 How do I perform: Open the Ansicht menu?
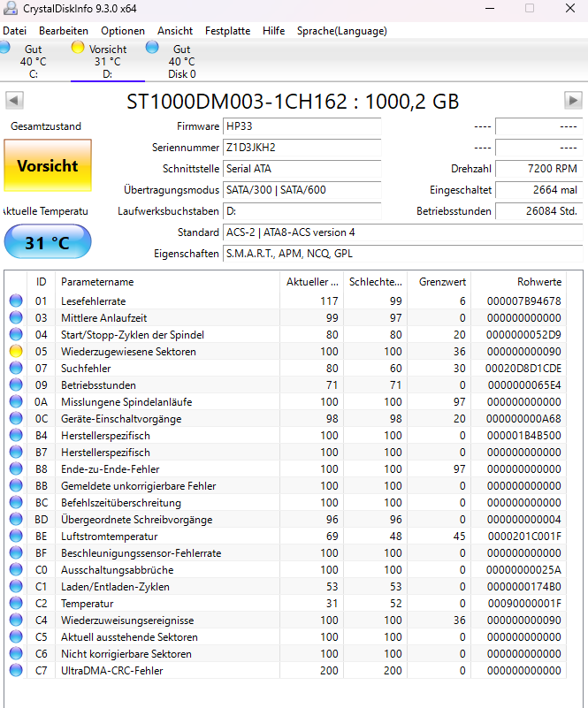(175, 31)
